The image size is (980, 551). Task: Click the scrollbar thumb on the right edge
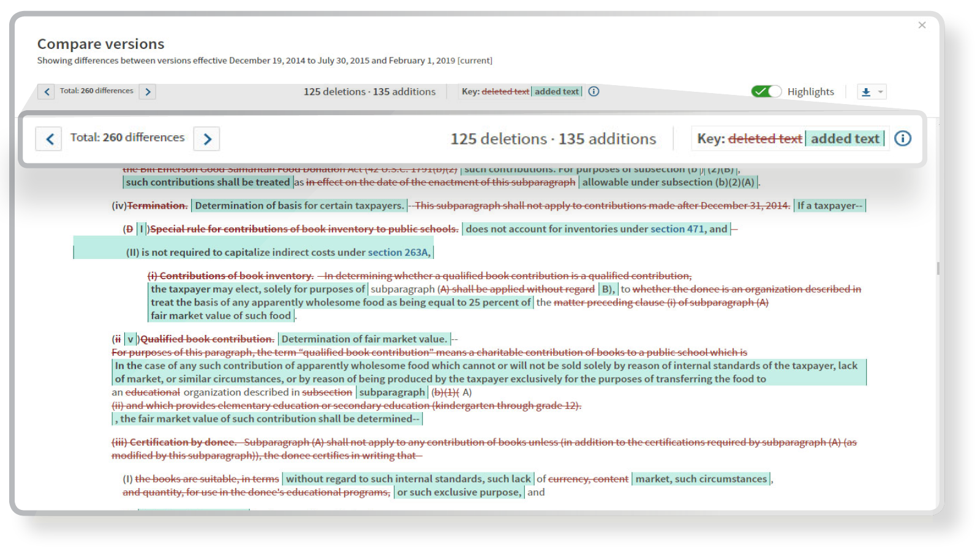coord(938,268)
